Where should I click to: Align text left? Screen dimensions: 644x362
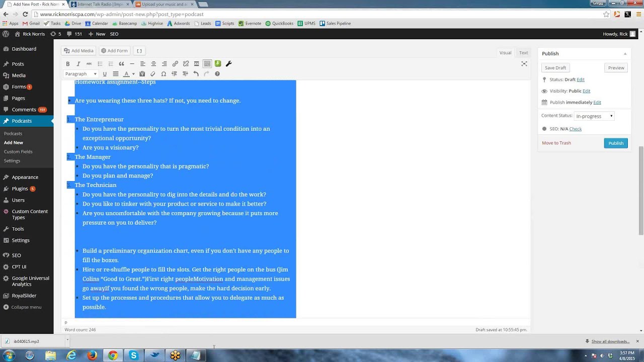(x=143, y=64)
